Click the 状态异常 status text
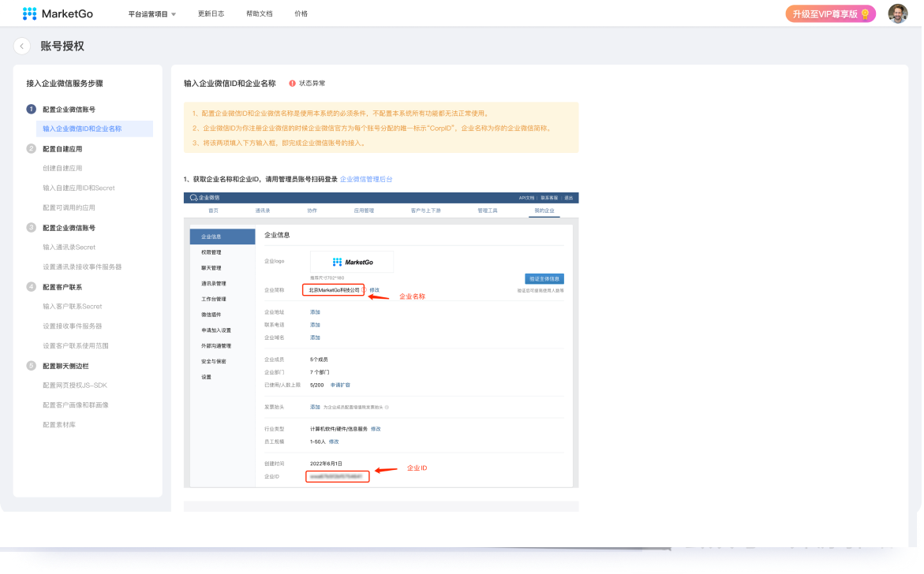The height and width of the screenshot is (574, 924). coord(312,84)
